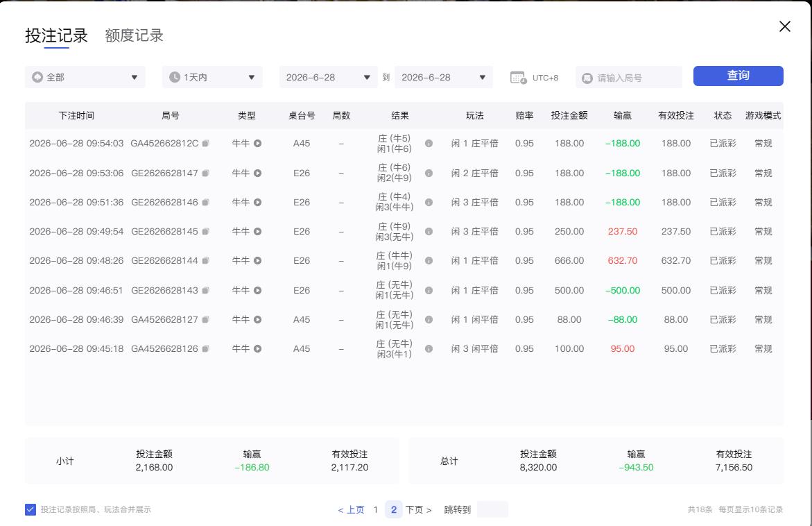The height and width of the screenshot is (526, 812).
Task: Select page 2 in pagination
Action: coord(394,510)
